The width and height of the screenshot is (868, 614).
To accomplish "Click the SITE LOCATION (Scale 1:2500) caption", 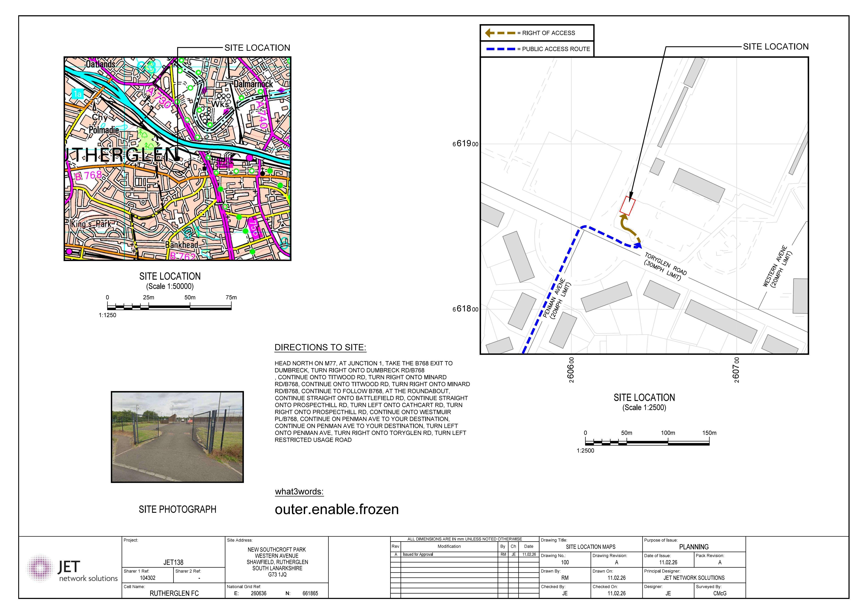I will coord(644,402).
